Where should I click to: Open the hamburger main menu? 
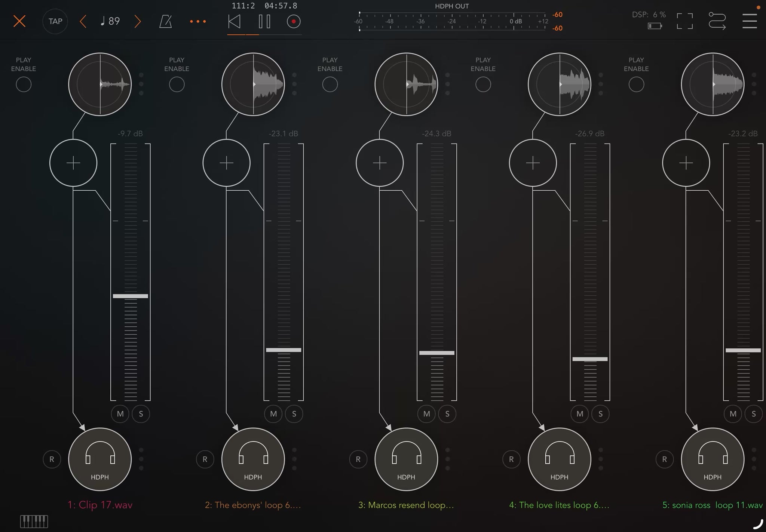click(x=750, y=21)
